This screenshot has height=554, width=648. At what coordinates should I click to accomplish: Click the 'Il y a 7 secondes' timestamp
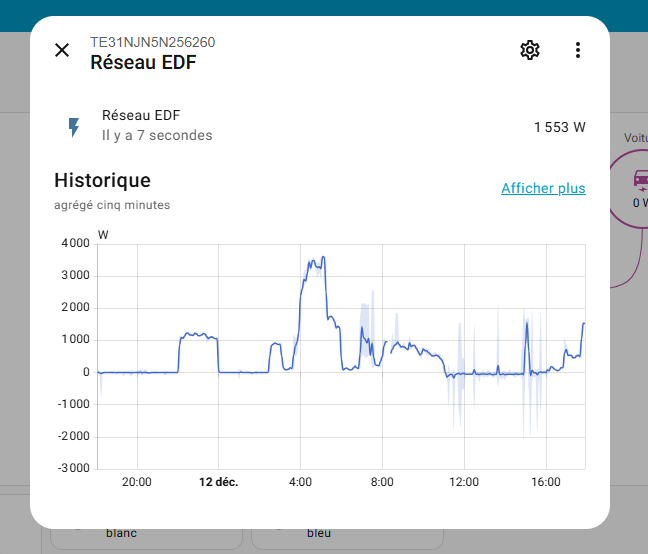(x=157, y=136)
